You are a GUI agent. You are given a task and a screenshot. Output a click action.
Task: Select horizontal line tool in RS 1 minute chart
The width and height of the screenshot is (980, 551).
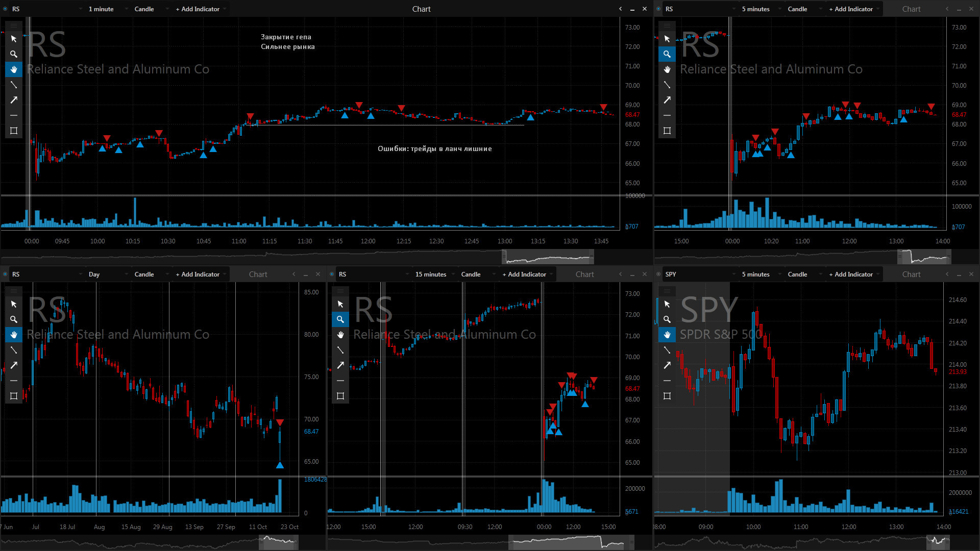pos(14,115)
